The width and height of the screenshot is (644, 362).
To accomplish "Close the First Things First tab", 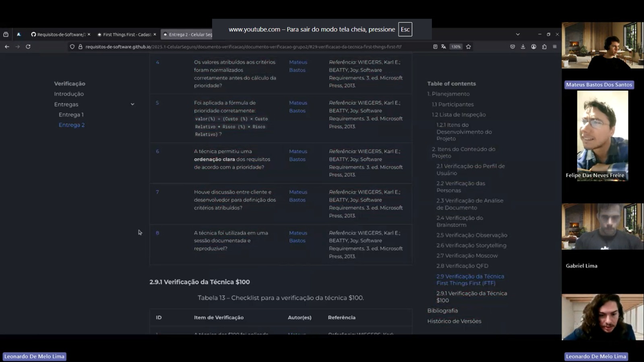I will click(x=155, y=35).
